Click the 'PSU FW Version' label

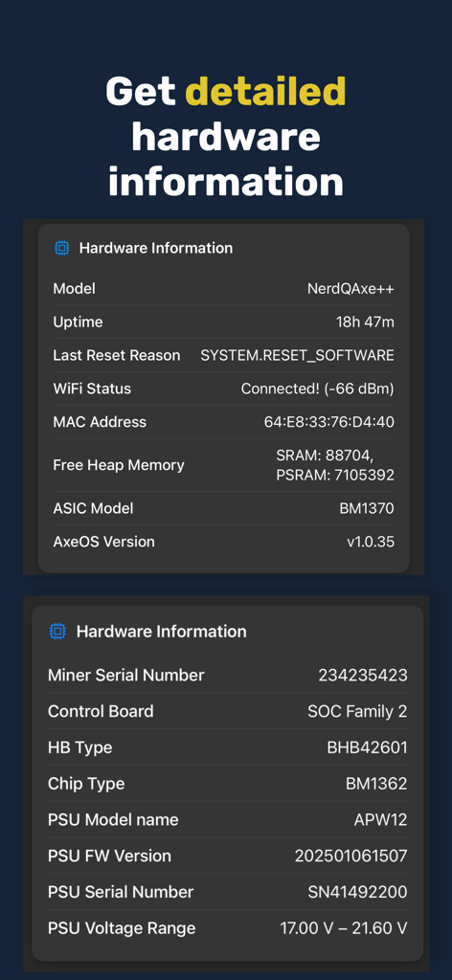(x=109, y=856)
